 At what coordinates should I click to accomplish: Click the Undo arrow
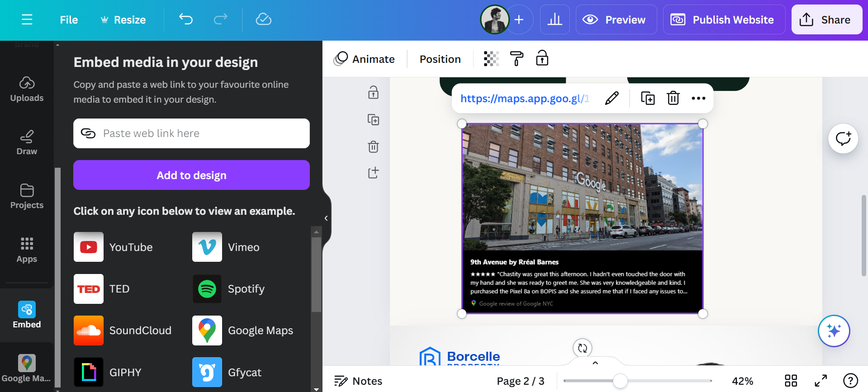186,19
